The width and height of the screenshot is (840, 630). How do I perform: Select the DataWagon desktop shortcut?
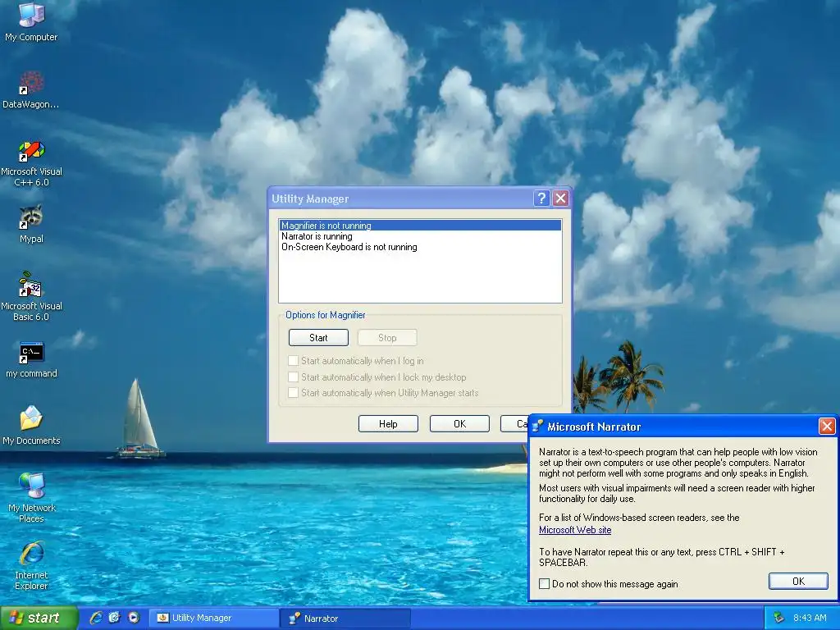coord(31,89)
